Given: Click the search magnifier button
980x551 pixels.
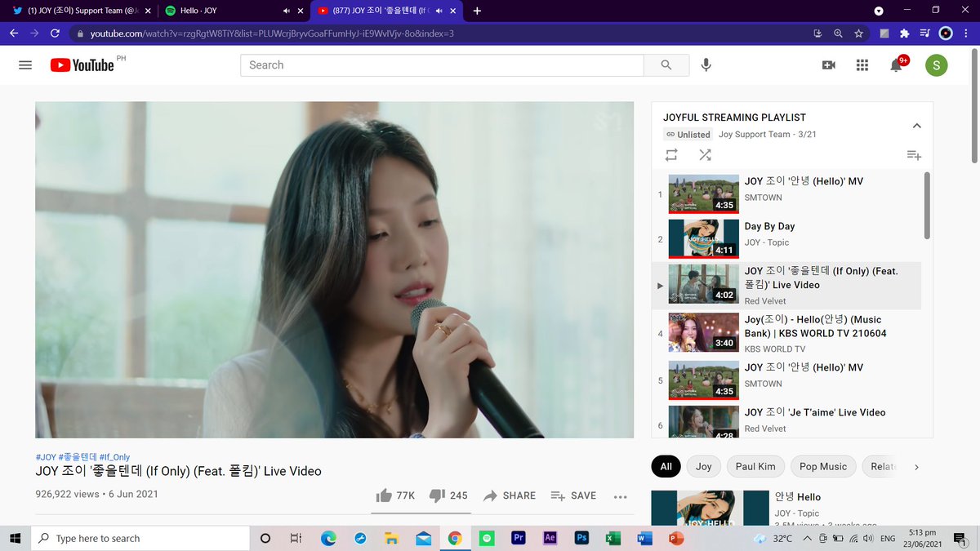Looking at the screenshot, I should click(x=666, y=65).
